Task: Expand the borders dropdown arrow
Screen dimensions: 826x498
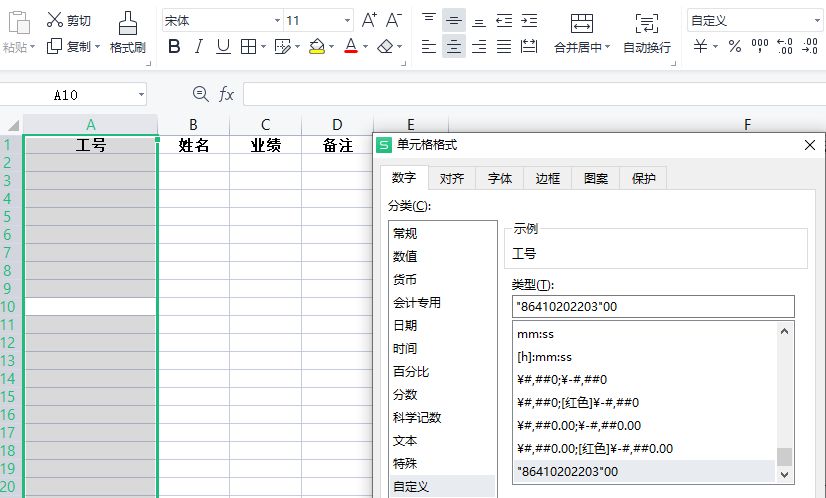Action: click(x=263, y=47)
